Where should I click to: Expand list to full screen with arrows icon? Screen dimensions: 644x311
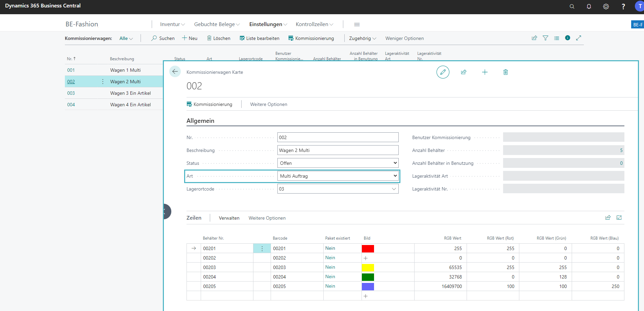tap(578, 38)
